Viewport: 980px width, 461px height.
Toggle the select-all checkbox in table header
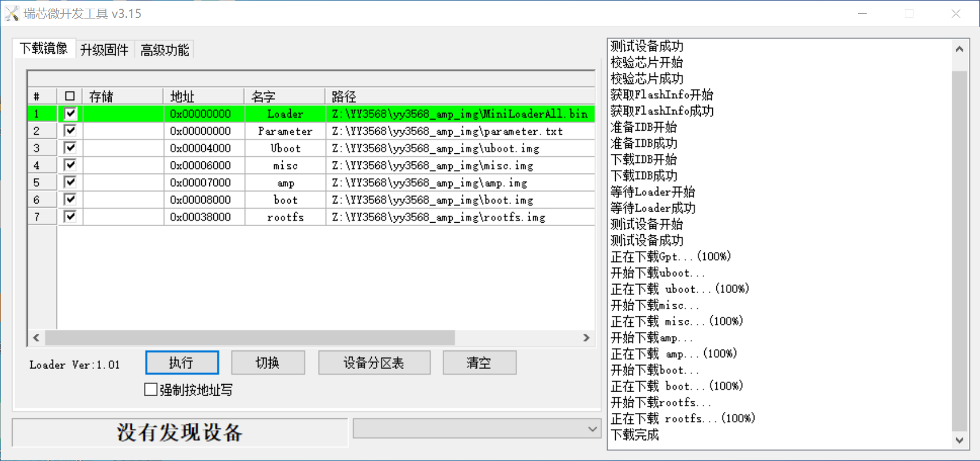click(70, 96)
